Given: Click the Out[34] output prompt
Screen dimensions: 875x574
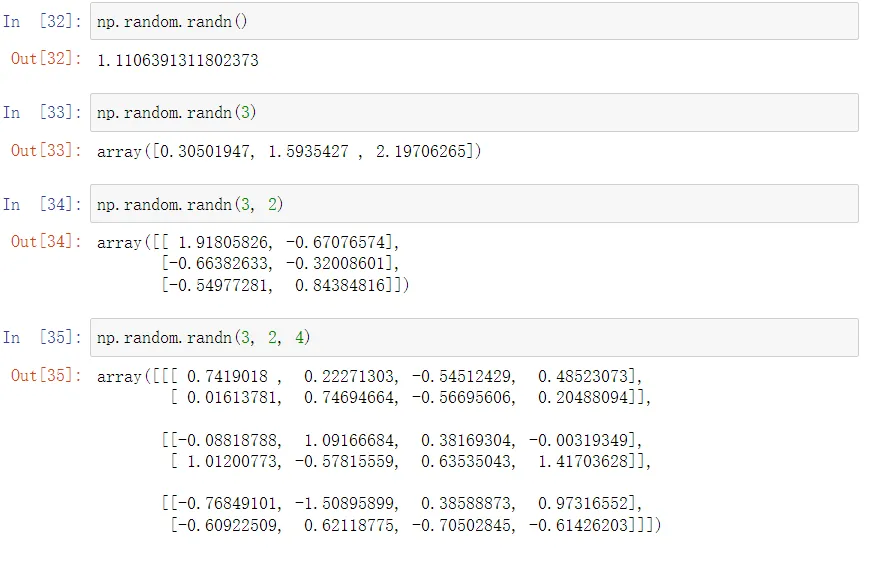Looking at the screenshot, I should pyautogui.click(x=46, y=242).
